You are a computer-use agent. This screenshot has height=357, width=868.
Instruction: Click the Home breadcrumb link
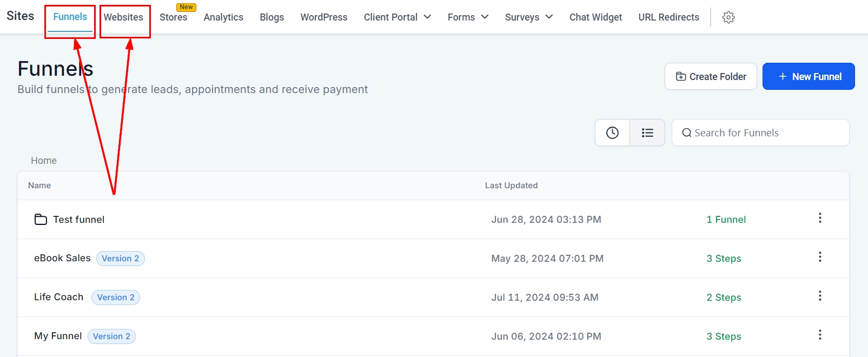click(x=44, y=161)
